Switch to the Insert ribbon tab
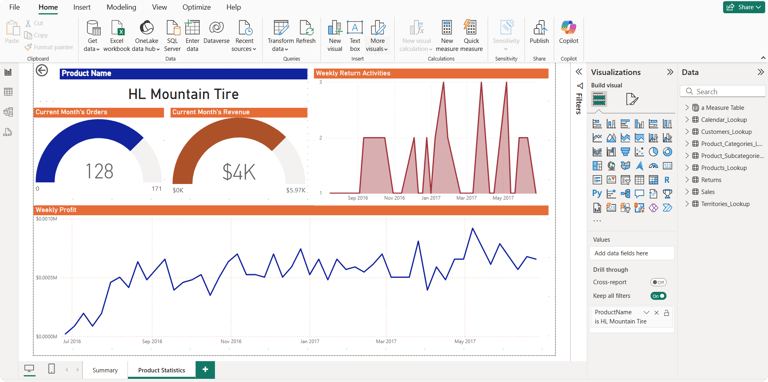The height and width of the screenshot is (382, 768). [82, 7]
